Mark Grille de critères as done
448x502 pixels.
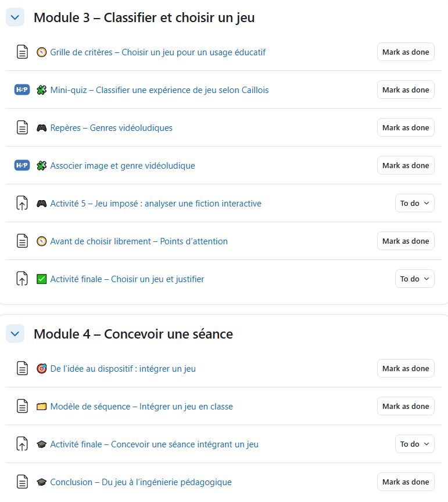[406, 52]
